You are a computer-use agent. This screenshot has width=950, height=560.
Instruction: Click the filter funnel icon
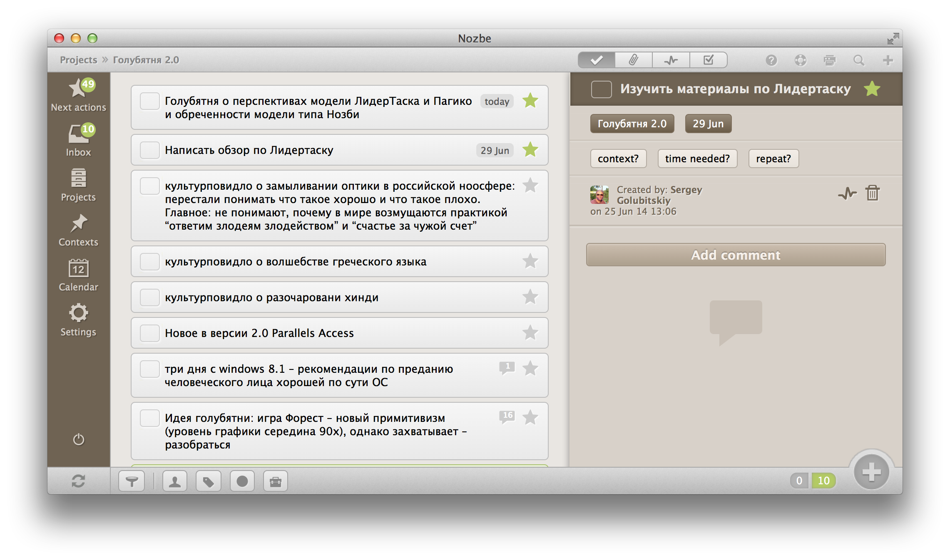(132, 481)
